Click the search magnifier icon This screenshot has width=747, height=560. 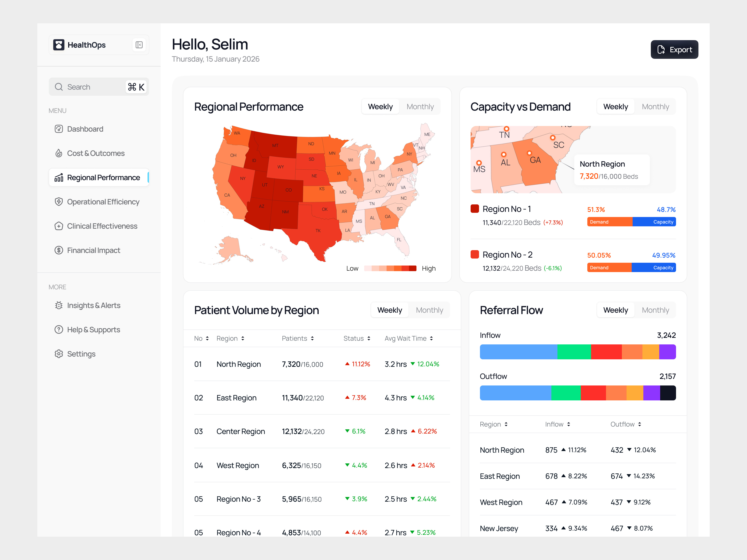[x=59, y=87]
